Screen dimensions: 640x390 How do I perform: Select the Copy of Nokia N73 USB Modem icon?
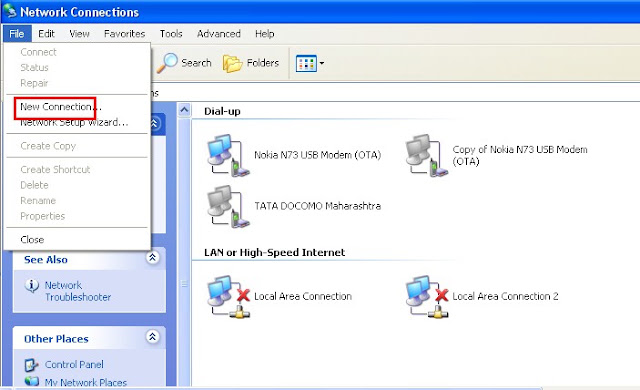click(x=426, y=155)
